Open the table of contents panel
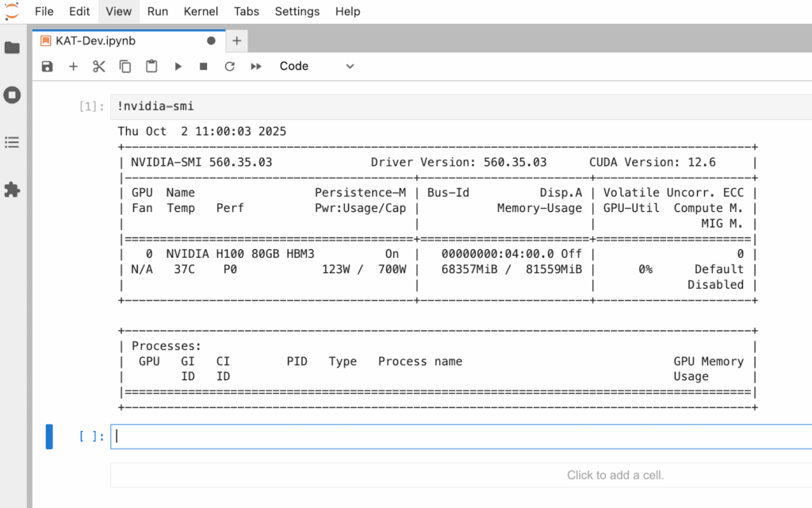Image resolution: width=812 pixels, height=508 pixels. (12, 143)
